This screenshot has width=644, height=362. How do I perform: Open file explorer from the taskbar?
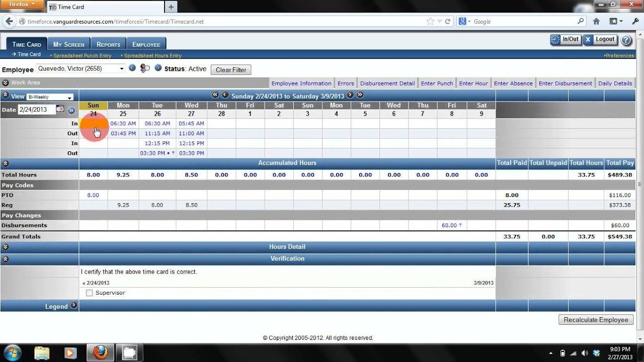[42, 353]
